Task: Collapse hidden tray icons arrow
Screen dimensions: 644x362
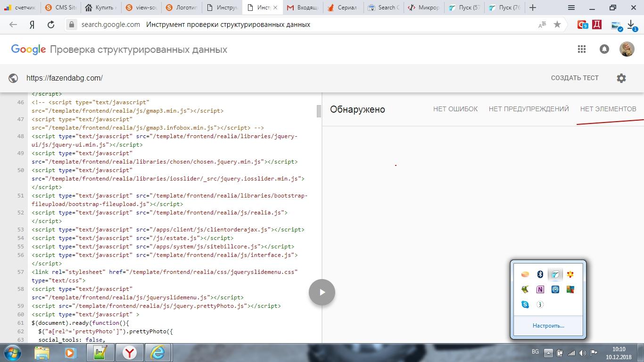Action: coord(548,353)
